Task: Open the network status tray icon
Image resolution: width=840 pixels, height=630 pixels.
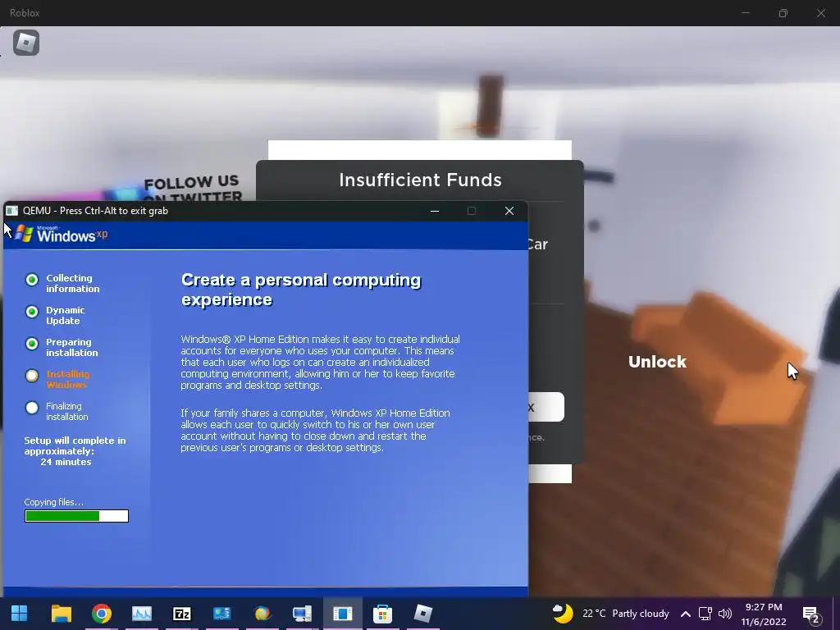Action: (705, 614)
